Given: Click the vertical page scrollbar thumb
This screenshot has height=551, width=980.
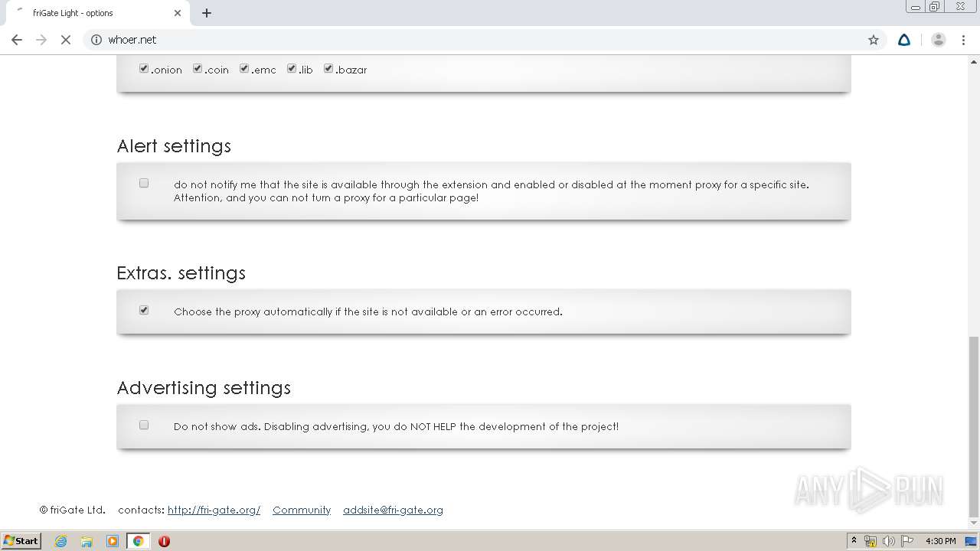Looking at the screenshot, I should 974,427.
